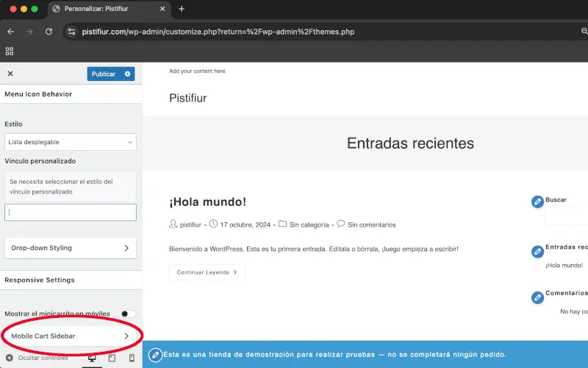Focus the Vínculo personalizado text field
Viewport: 588px width, 368px height.
click(x=71, y=212)
